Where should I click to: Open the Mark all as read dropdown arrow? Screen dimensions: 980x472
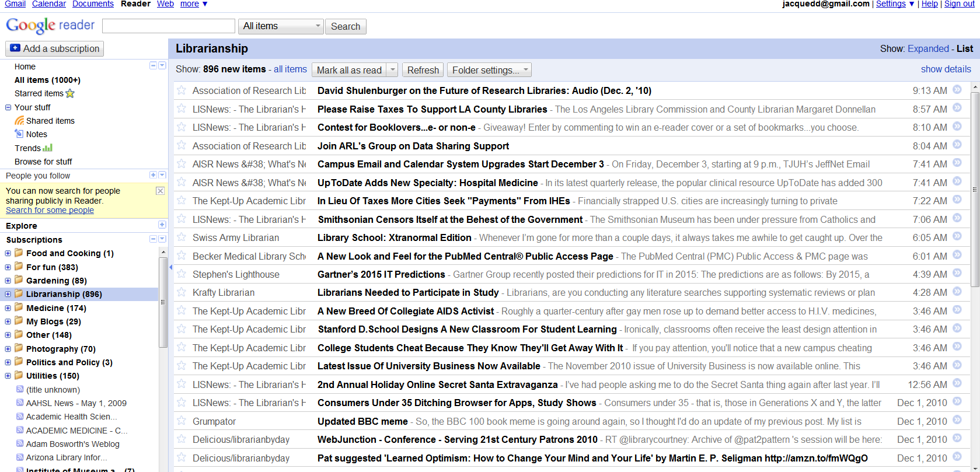click(392, 70)
